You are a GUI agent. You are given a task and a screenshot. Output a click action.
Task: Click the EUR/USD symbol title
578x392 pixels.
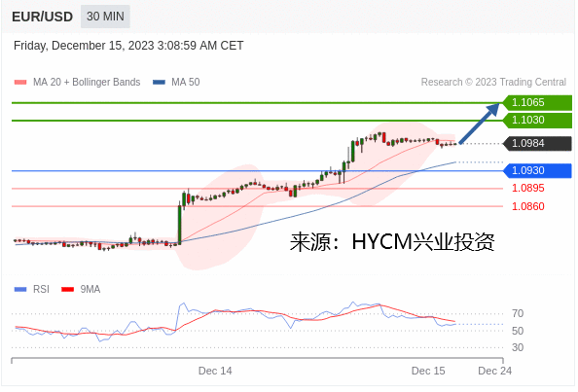coord(43,17)
